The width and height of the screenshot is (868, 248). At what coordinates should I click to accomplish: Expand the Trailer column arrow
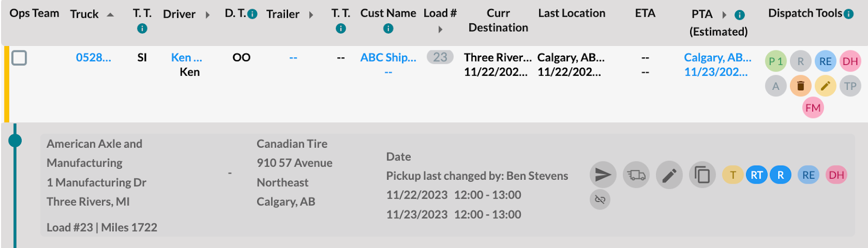[311, 15]
